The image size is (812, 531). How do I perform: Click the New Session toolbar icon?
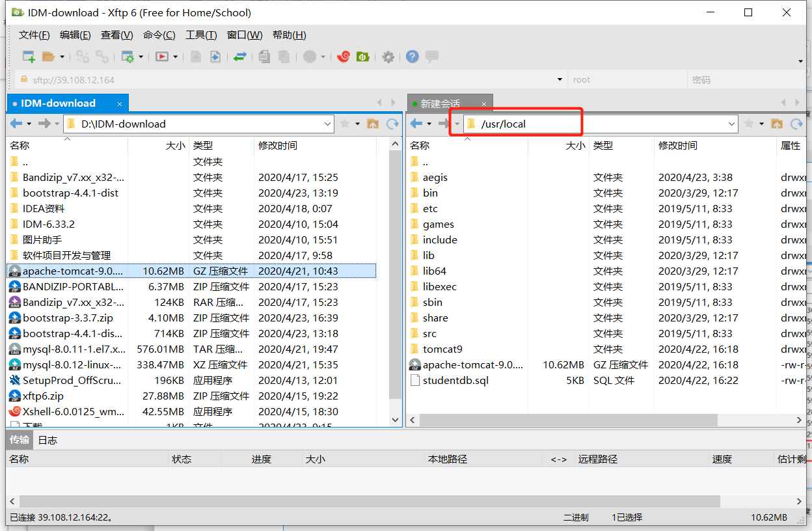point(29,57)
